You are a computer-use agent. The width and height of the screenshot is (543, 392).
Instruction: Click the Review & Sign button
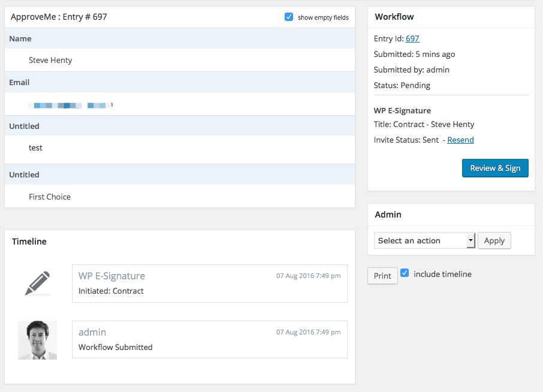click(495, 168)
